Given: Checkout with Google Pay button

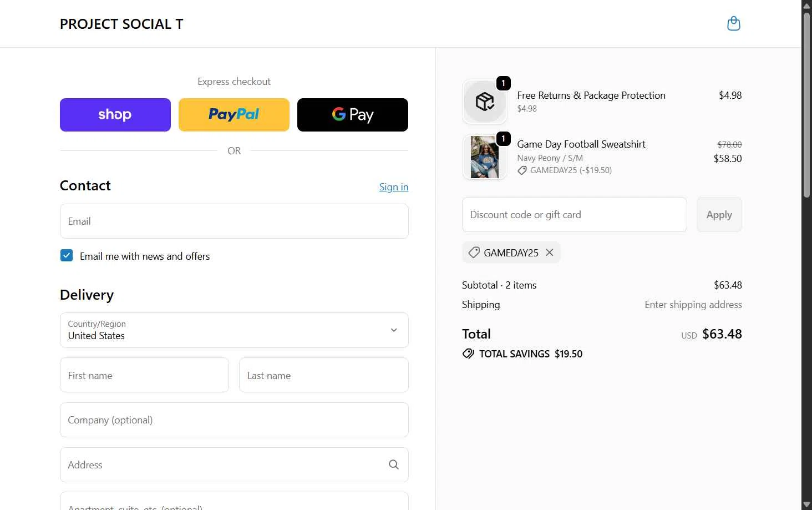Looking at the screenshot, I should coord(353,115).
